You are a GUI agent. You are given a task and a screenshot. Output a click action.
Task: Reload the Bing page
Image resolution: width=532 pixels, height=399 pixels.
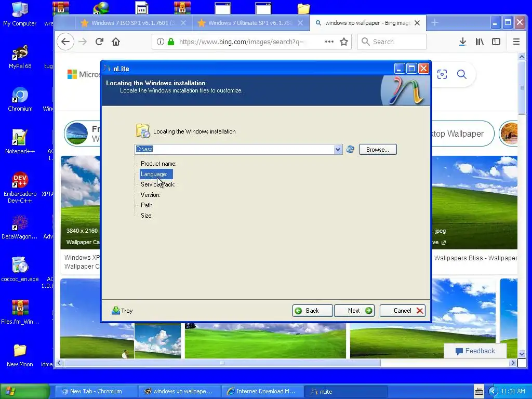[x=99, y=42]
